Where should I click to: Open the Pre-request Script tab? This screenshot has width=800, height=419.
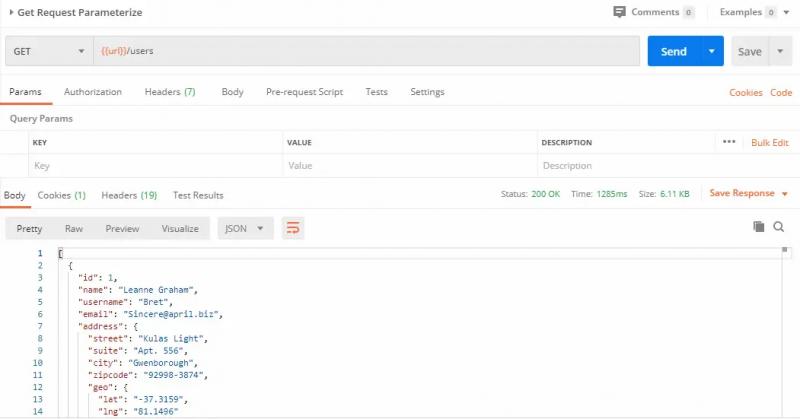coord(305,92)
